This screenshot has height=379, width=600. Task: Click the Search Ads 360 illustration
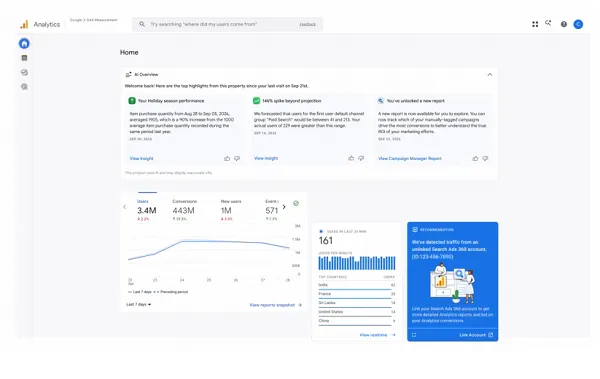pos(452,283)
